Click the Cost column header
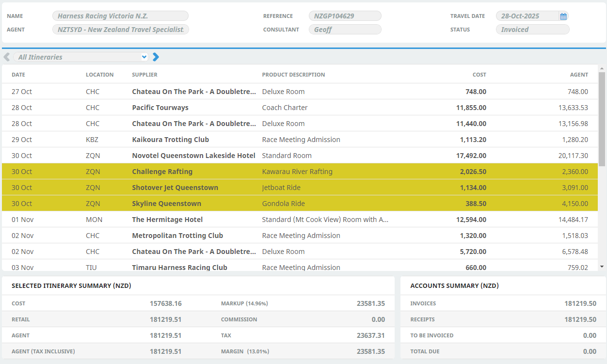This screenshot has width=607, height=364. pyautogui.click(x=479, y=75)
